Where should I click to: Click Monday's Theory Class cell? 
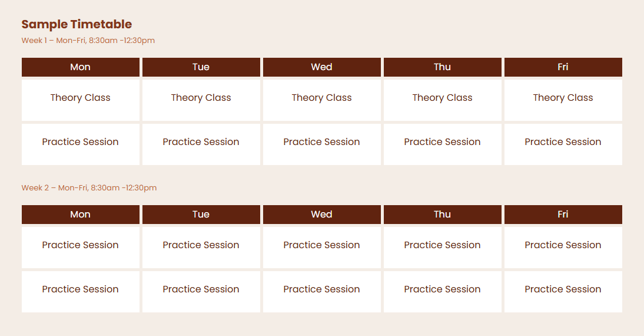click(x=81, y=98)
